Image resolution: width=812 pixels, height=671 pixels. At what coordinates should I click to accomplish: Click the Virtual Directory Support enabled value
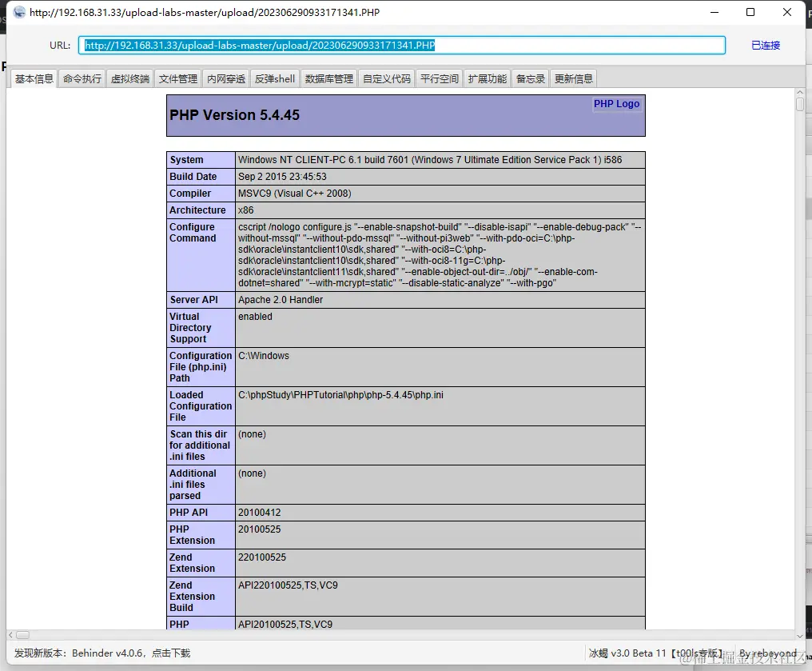click(255, 316)
